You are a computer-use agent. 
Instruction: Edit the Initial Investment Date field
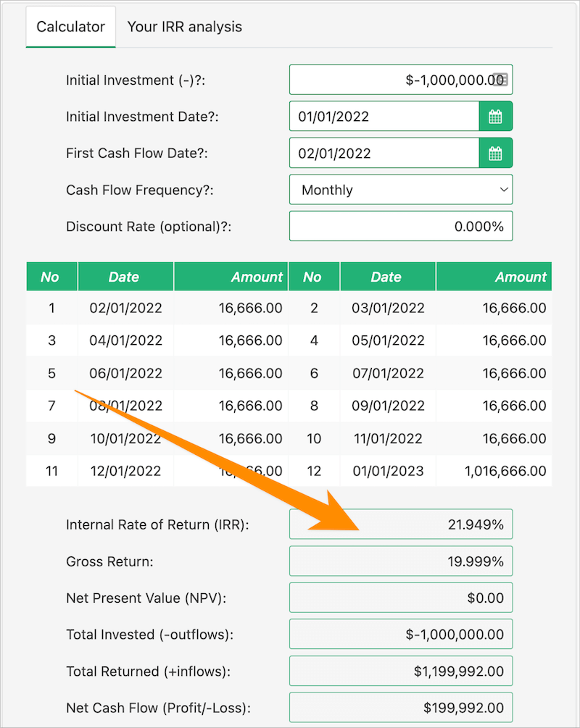384,116
